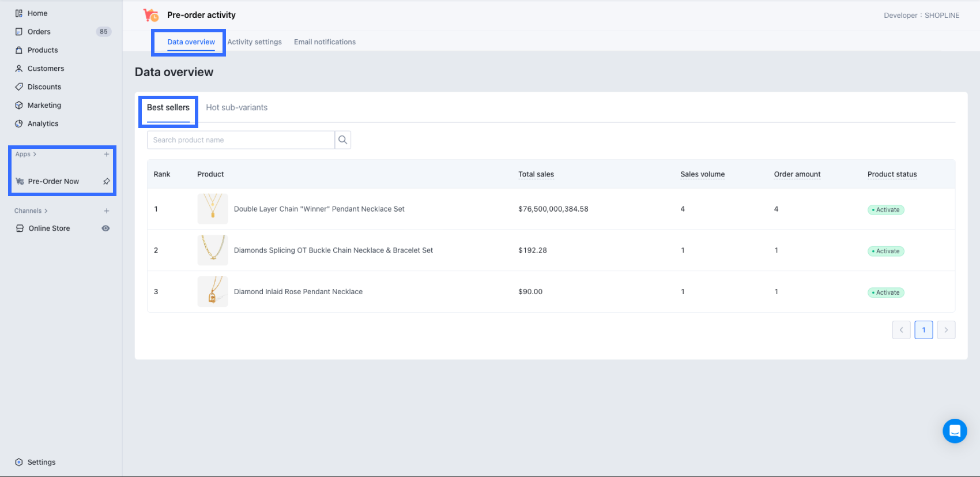Click the plus icon beside Channels
This screenshot has width=980, height=477.
pos(106,211)
